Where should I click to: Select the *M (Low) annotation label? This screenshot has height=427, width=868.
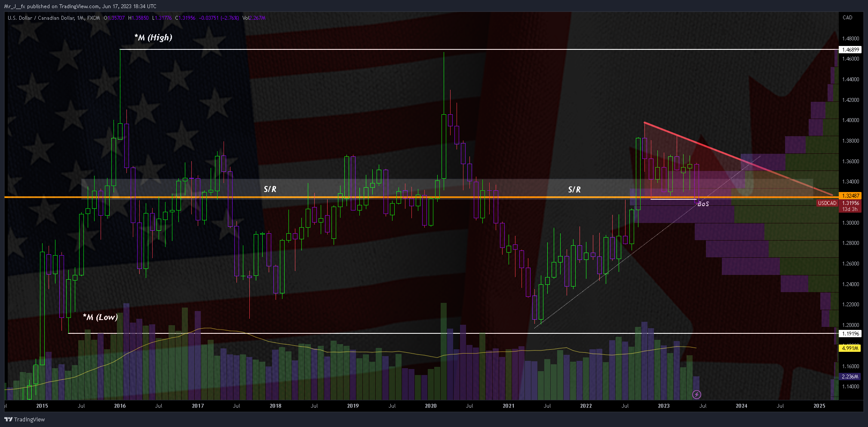pos(100,317)
